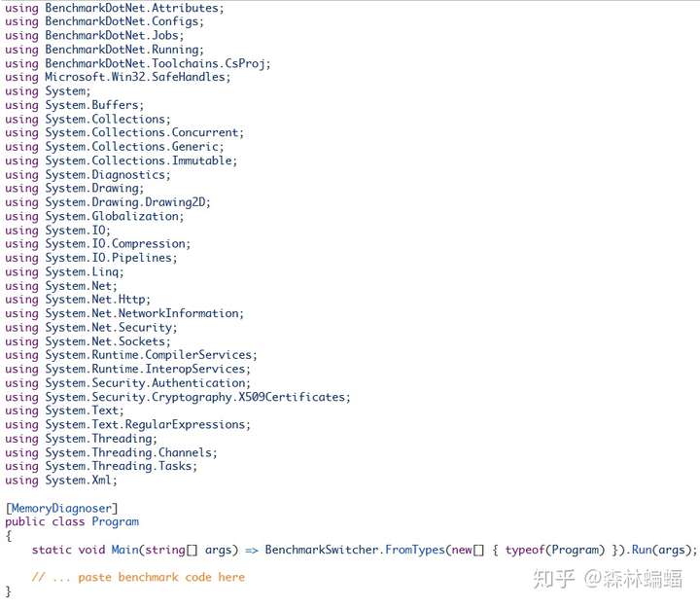Click the 'public class Program' declaration

[72, 522]
